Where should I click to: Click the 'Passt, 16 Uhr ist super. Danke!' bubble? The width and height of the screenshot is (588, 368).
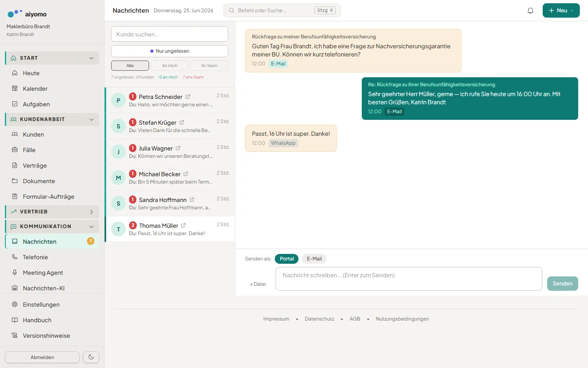pyautogui.click(x=291, y=138)
